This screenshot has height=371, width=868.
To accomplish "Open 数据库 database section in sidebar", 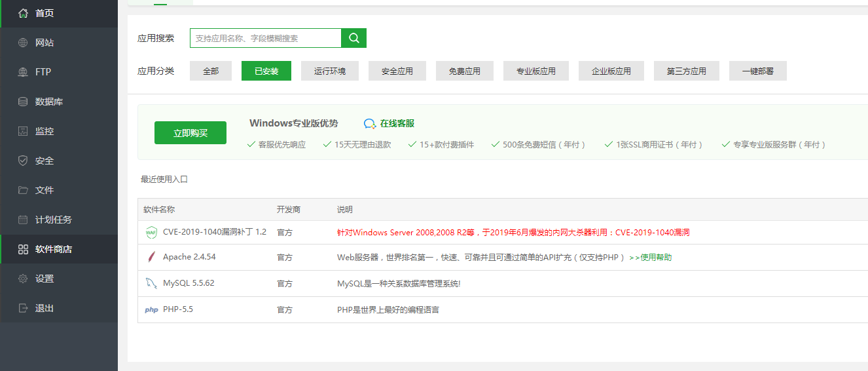I will coord(48,102).
